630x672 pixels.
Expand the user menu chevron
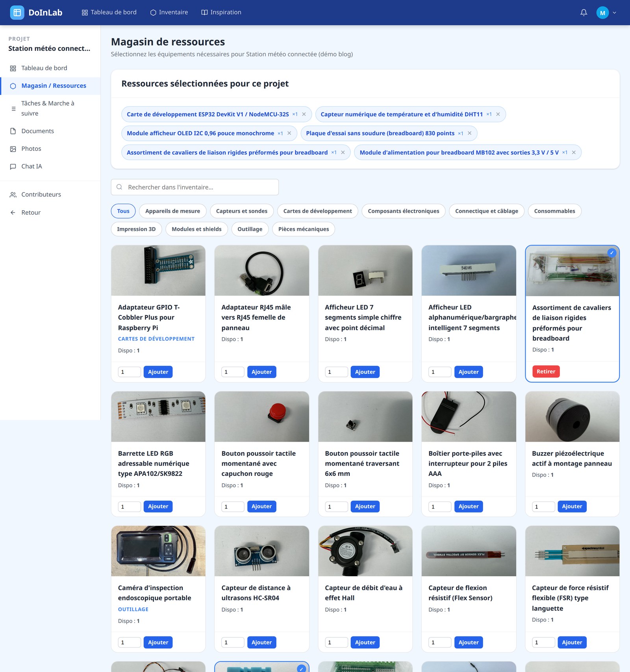point(614,13)
